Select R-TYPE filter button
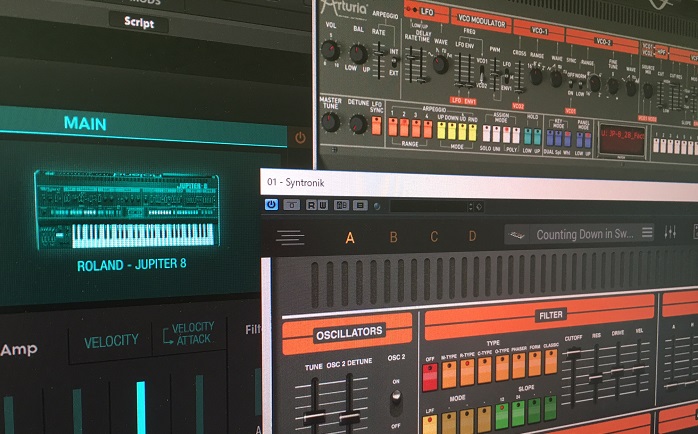Image resolution: width=698 pixels, height=434 pixels. click(x=467, y=372)
